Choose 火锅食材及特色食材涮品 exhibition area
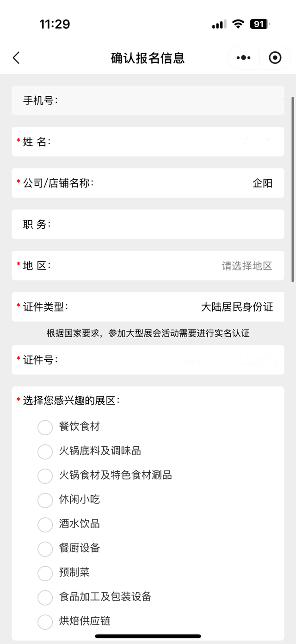This screenshot has height=644, width=296. (x=45, y=476)
